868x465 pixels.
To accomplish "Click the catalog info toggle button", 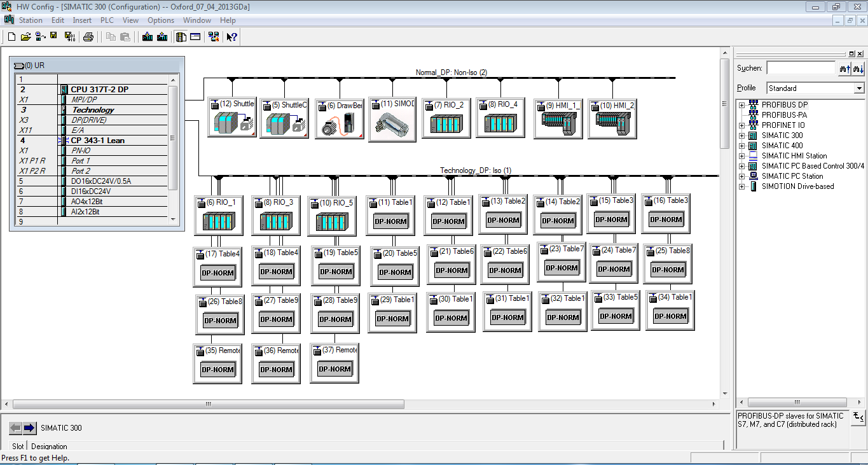I will point(858,417).
